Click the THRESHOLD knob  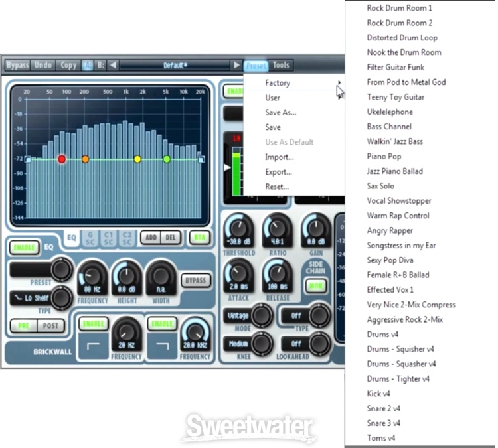point(238,229)
